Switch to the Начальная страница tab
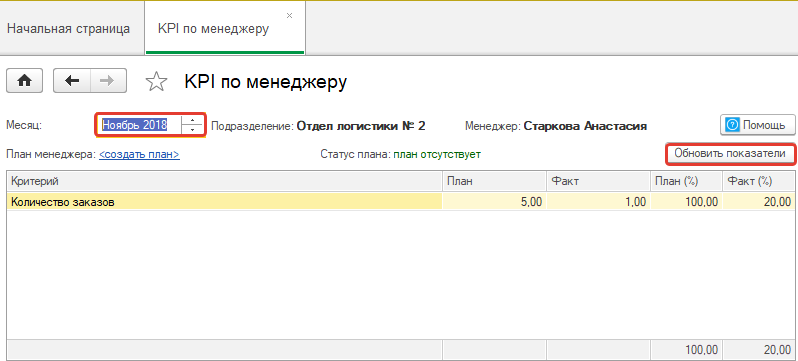798x361 pixels. point(69,29)
